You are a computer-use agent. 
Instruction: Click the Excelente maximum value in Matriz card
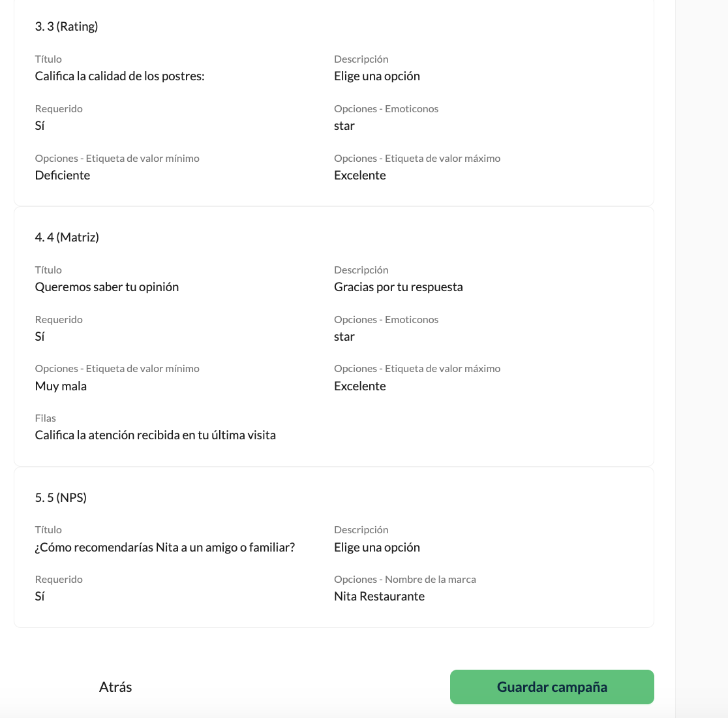pos(360,386)
